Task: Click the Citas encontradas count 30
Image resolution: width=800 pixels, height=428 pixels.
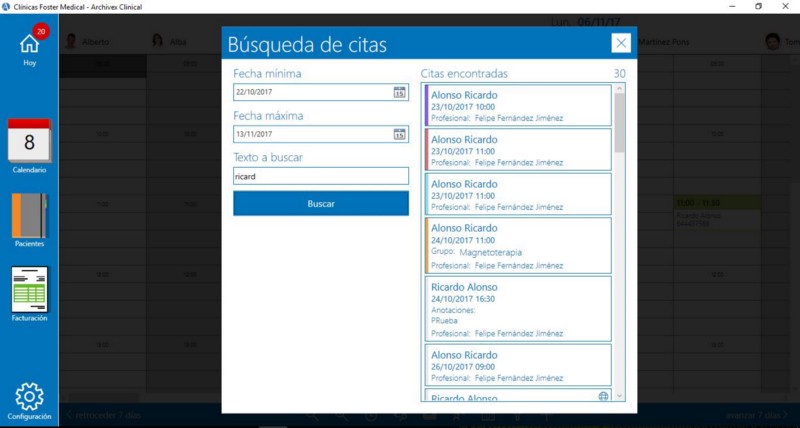Action: (619, 73)
